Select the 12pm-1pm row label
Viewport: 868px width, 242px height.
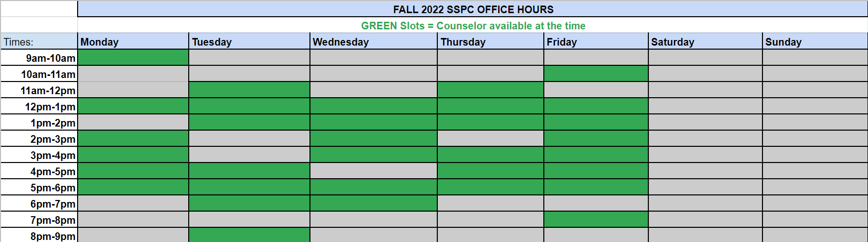coord(39,106)
